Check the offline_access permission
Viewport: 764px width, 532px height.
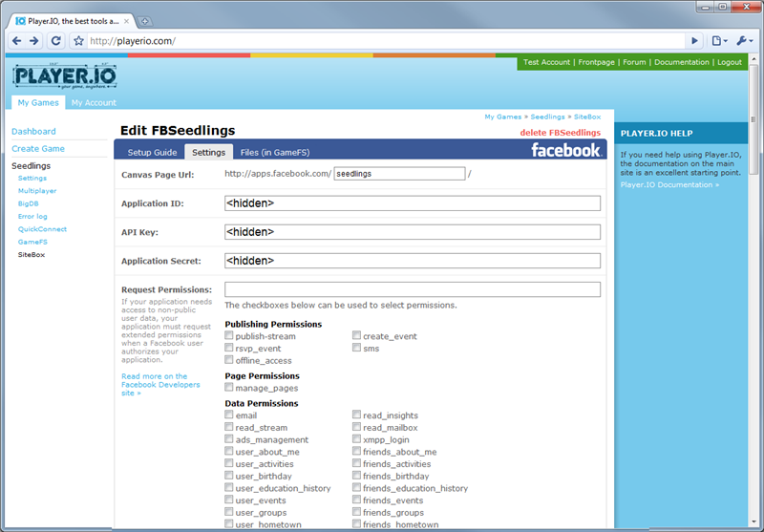(229, 359)
